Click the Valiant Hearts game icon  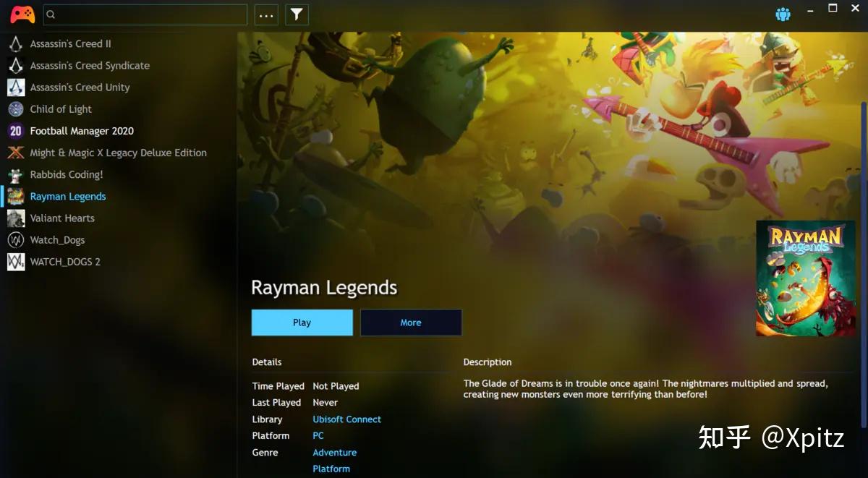point(15,218)
